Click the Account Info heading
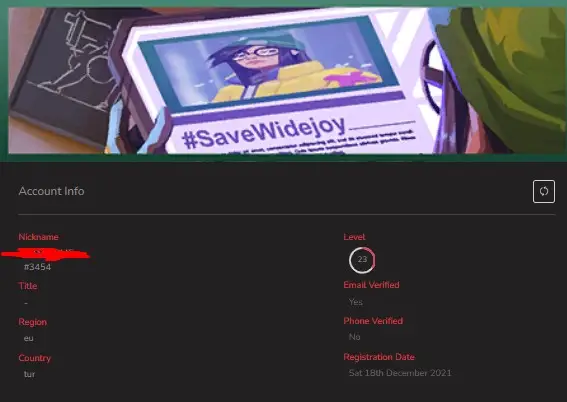The height and width of the screenshot is (402, 567). click(51, 191)
